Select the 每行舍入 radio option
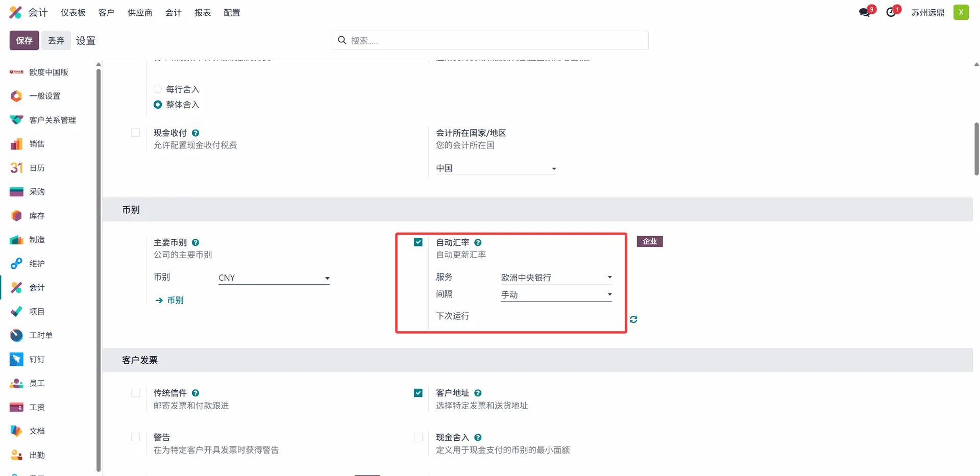This screenshot has width=980, height=476. coord(158,89)
